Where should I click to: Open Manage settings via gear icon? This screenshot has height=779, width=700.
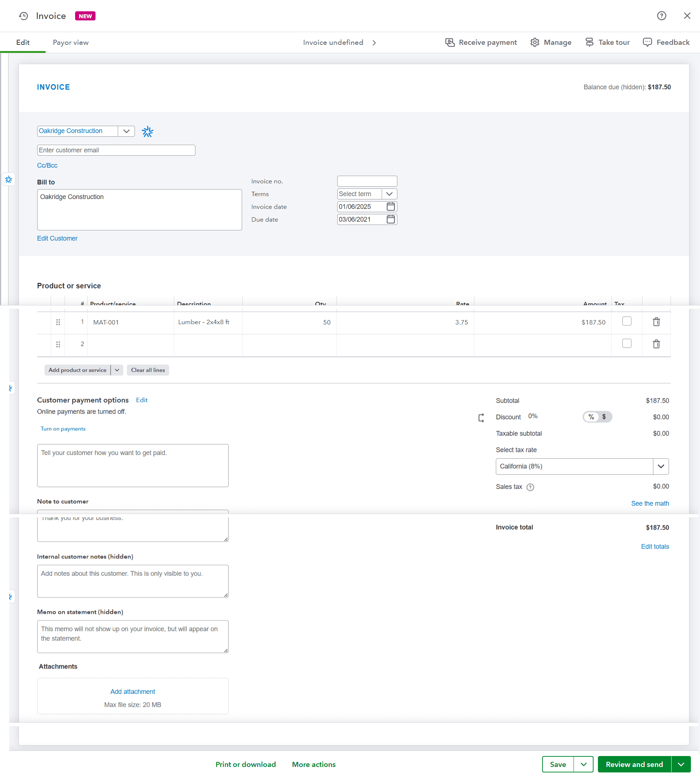(x=534, y=42)
